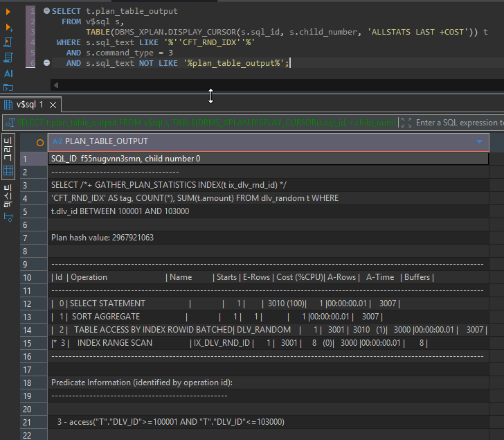The width and height of the screenshot is (504, 440).
Task: Select row number 15 header
Action: tap(34, 343)
